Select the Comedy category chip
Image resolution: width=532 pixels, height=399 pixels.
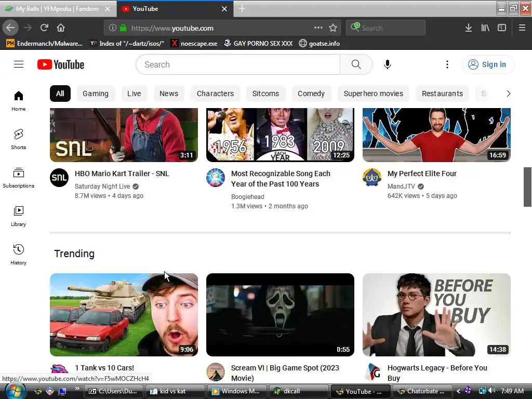[311, 94]
